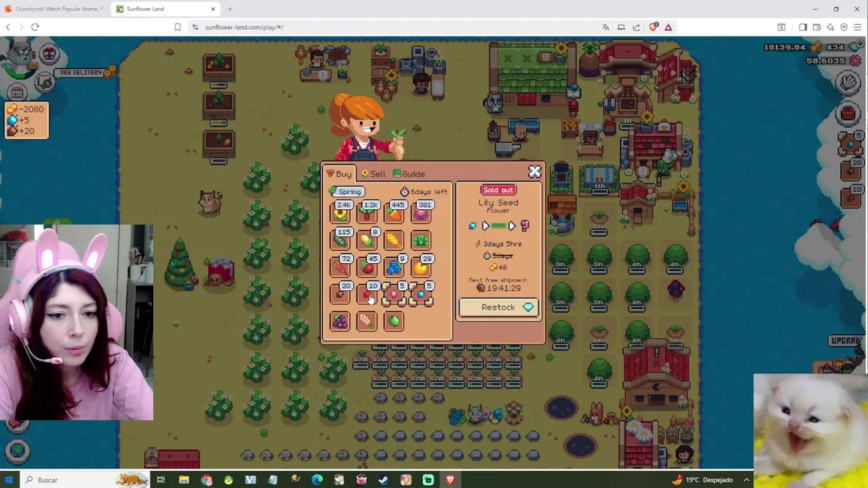
Task: Select the Blueberry seed showing 9
Action: point(395,266)
